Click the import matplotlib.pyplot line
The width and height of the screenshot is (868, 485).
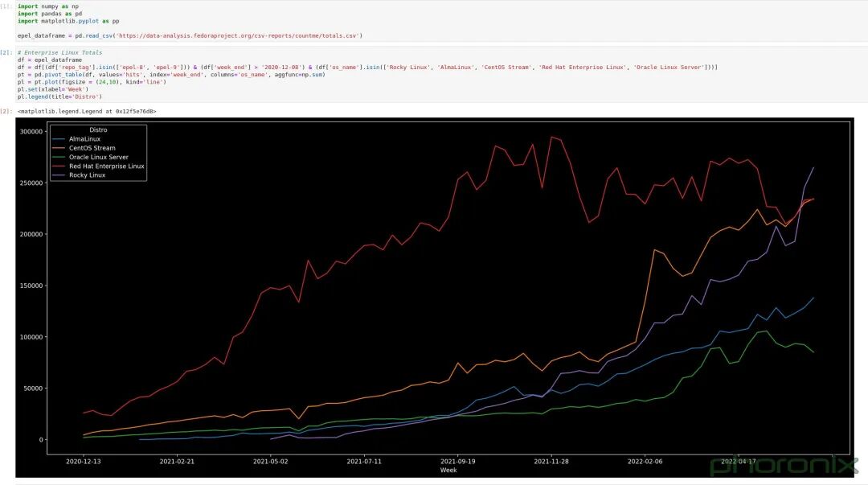pos(68,21)
